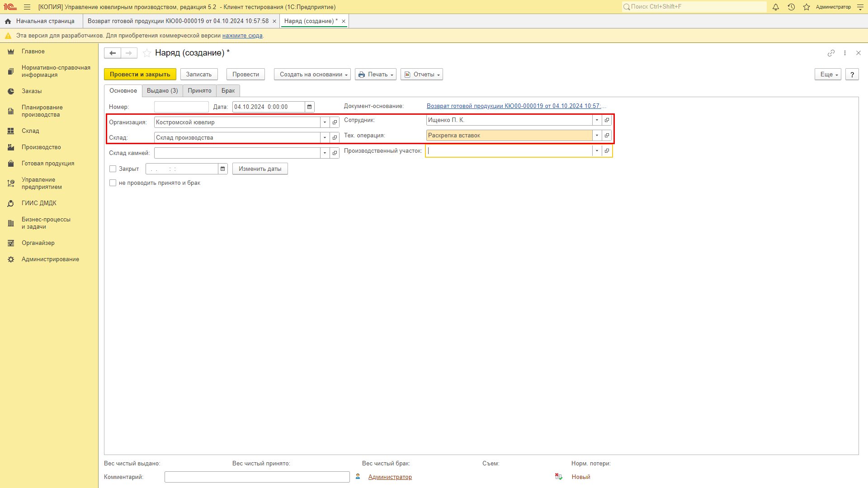Open history clock icon

pyautogui.click(x=791, y=7)
